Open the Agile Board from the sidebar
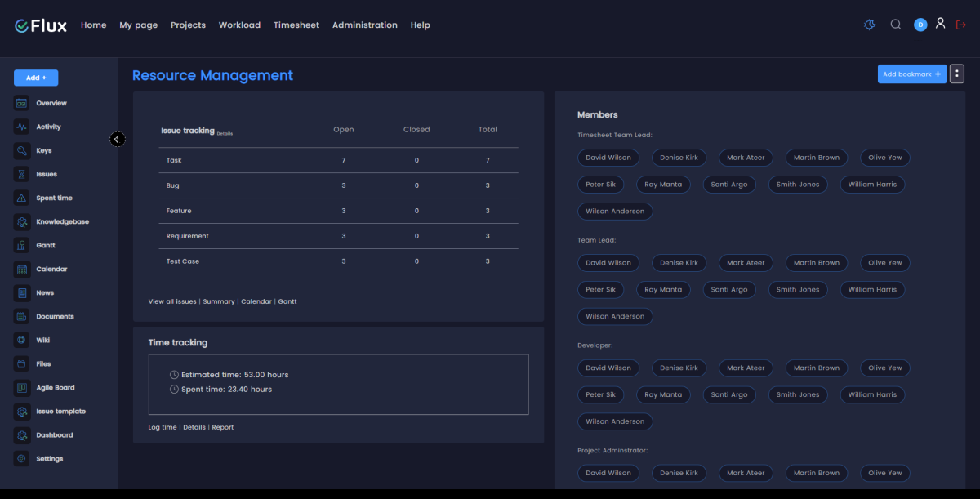The width and height of the screenshot is (980, 499). point(20,387)
